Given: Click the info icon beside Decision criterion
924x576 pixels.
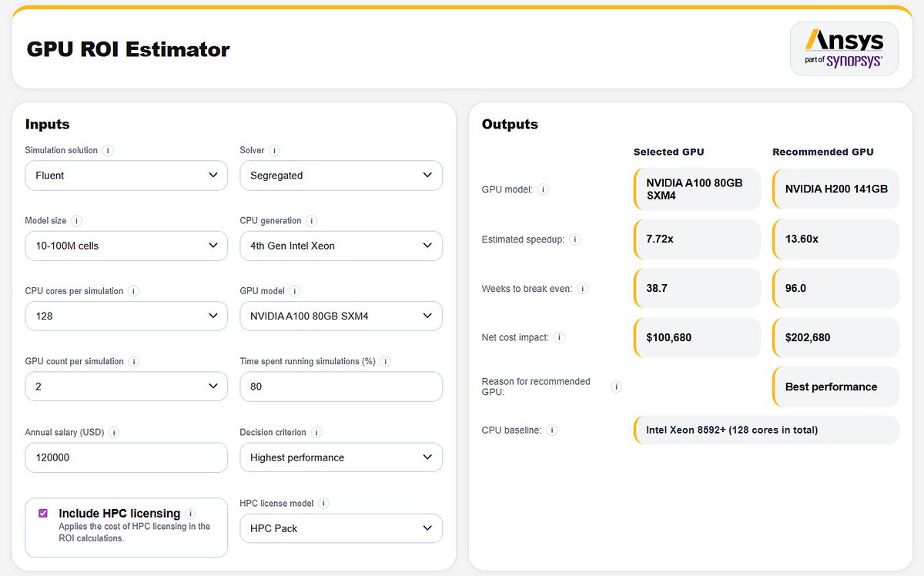Looking at the screenshot, I should (x=316, y=433).
